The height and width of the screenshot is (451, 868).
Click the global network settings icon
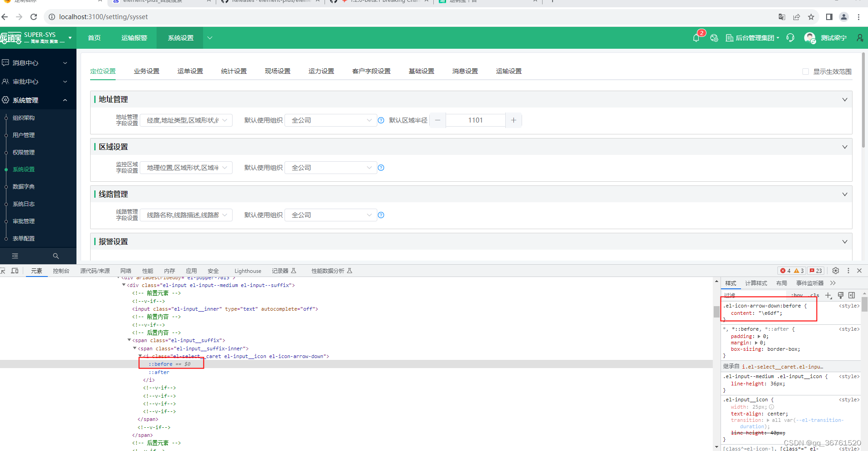(x=714, y=38)
